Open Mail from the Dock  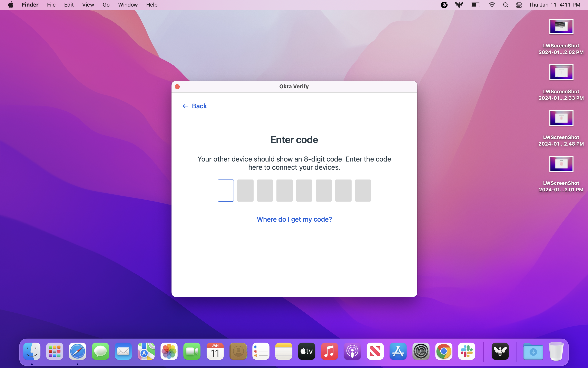[x=123, y=351]
